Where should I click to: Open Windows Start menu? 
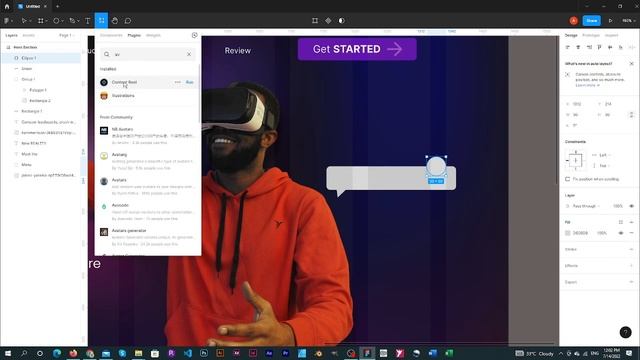tap(7, 353)
